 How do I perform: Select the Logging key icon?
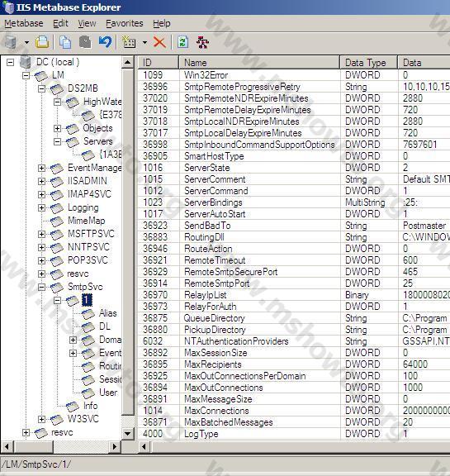(x=57, y=208)
